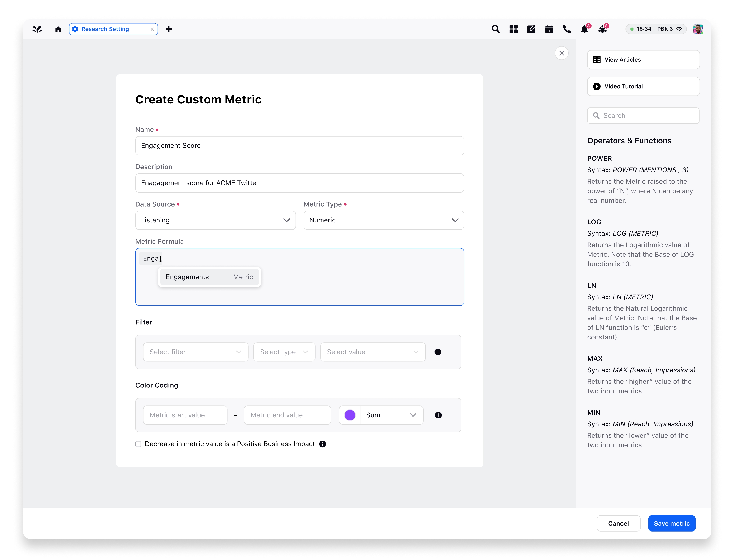Click the green status dot near the clock
Image resolution: width=734 pixels, height=560 pixels.
632,29
